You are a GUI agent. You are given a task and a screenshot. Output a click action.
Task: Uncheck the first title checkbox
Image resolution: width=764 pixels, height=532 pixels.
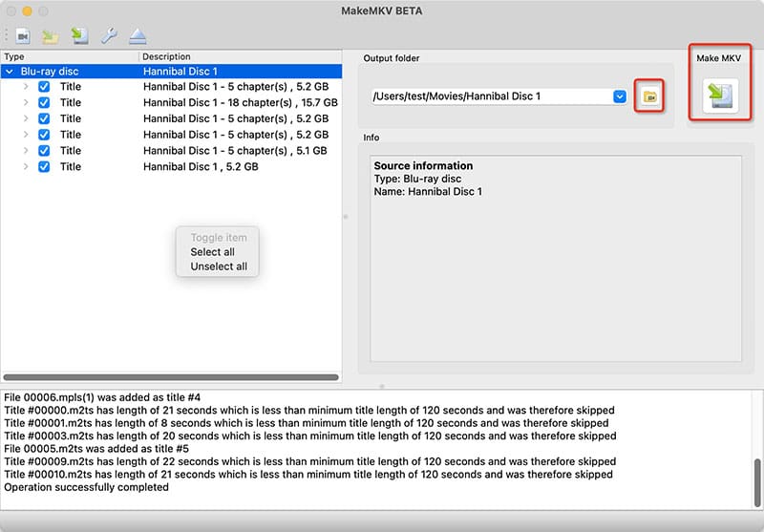coord(44,87)
